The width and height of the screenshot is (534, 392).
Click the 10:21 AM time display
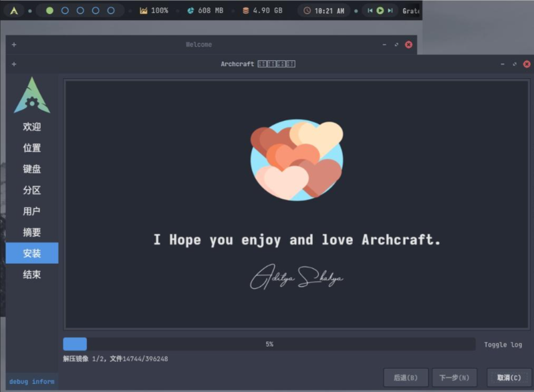tap(329, 11)
